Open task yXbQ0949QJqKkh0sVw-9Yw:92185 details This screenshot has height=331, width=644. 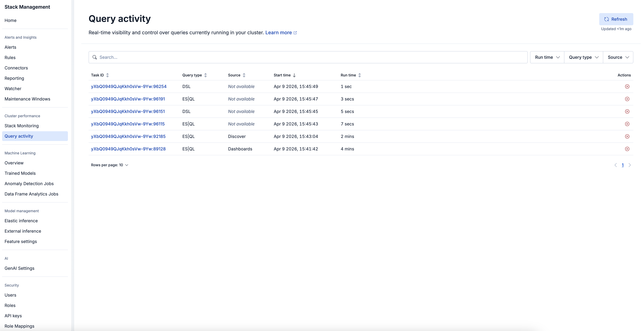[x=128, y=136]
